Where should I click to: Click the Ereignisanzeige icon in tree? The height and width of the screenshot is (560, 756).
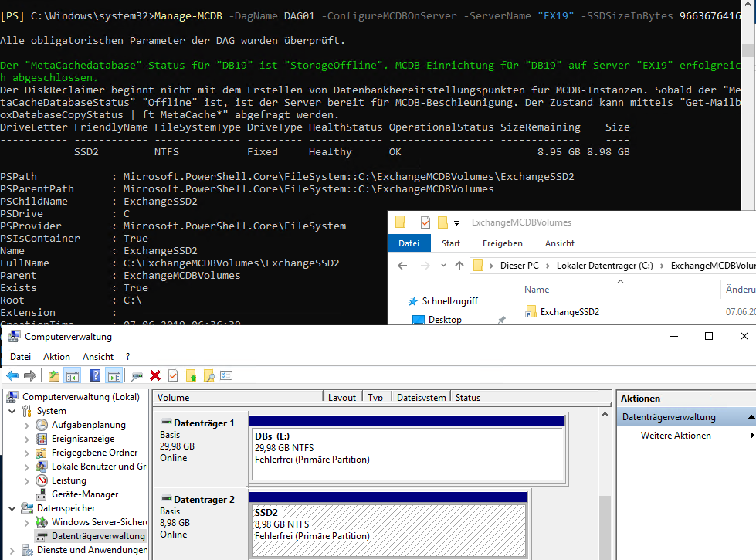pos(42,439)
